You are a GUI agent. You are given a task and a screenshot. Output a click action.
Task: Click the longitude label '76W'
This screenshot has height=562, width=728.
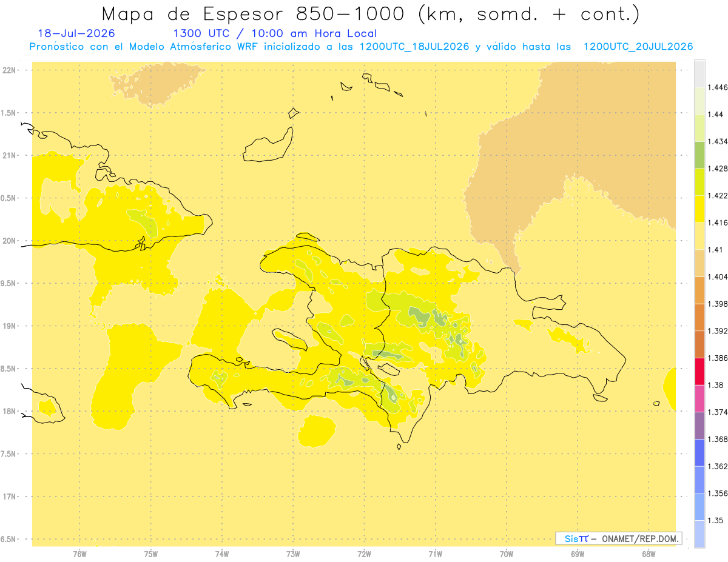(x=80, y=554)
